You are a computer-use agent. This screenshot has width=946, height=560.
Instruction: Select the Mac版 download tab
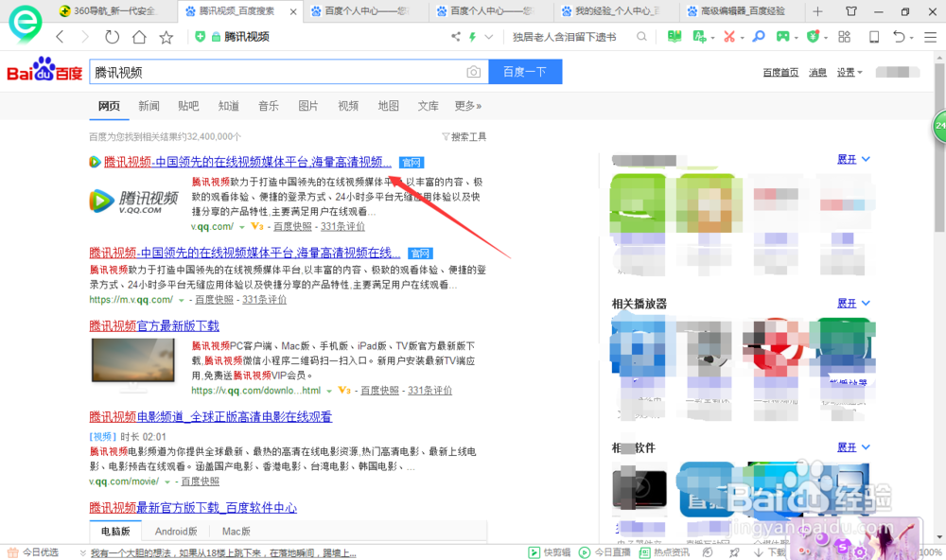[x=236, y=531]
